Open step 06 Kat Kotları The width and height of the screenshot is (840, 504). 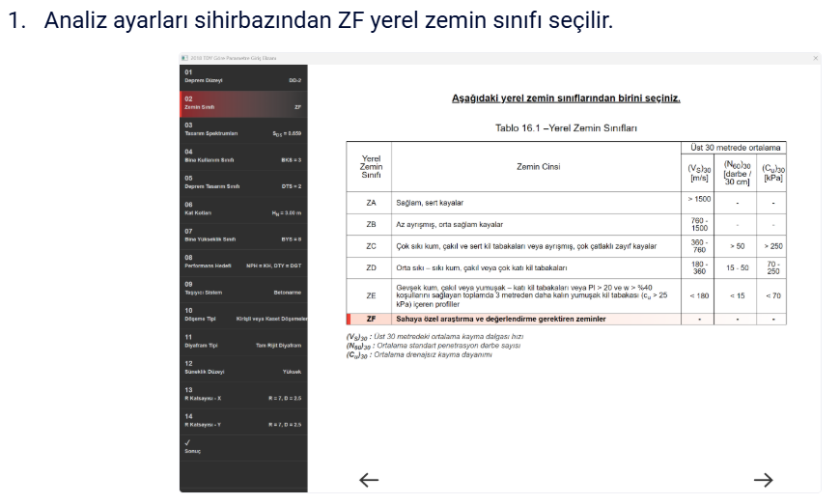coord(242,209)
